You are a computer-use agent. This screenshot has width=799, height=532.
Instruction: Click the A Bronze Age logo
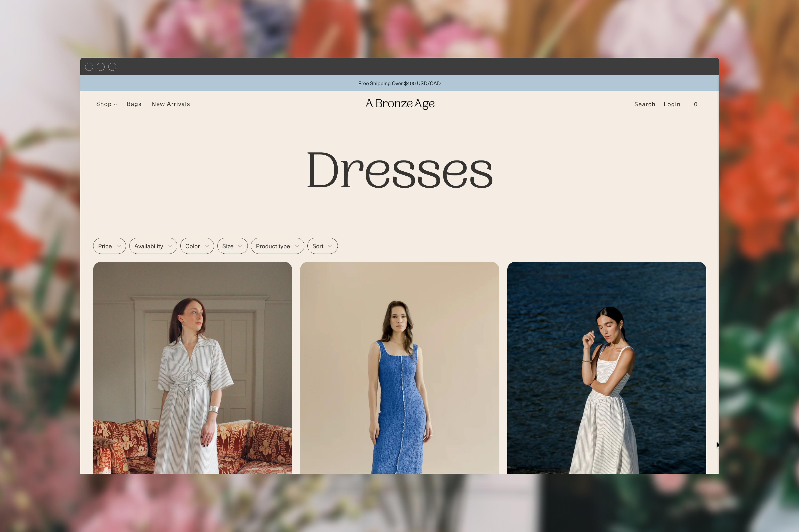(x=399, y=104)
